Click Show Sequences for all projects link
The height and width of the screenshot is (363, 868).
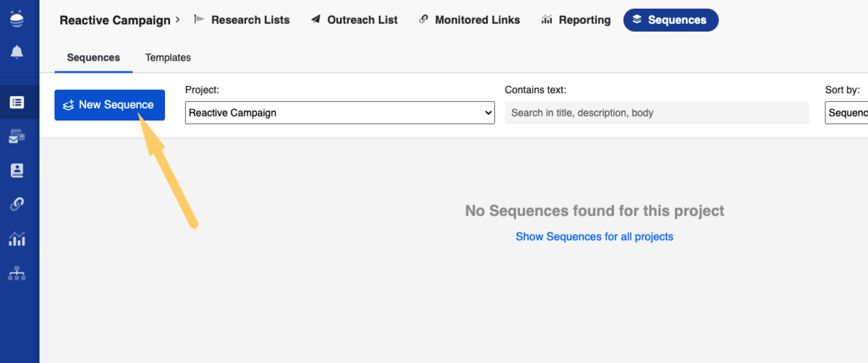click(x=594, y=236)
